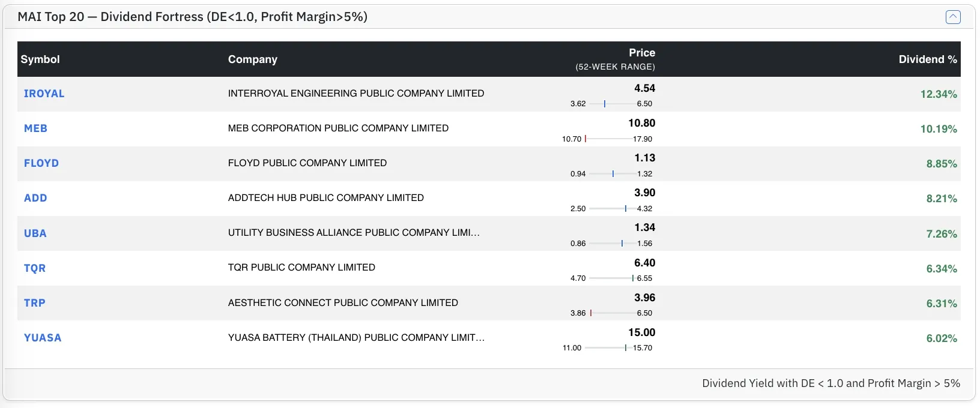This screenshot has width=980, height=408.
Task: Click the Symbol column header
Action: 40,59
